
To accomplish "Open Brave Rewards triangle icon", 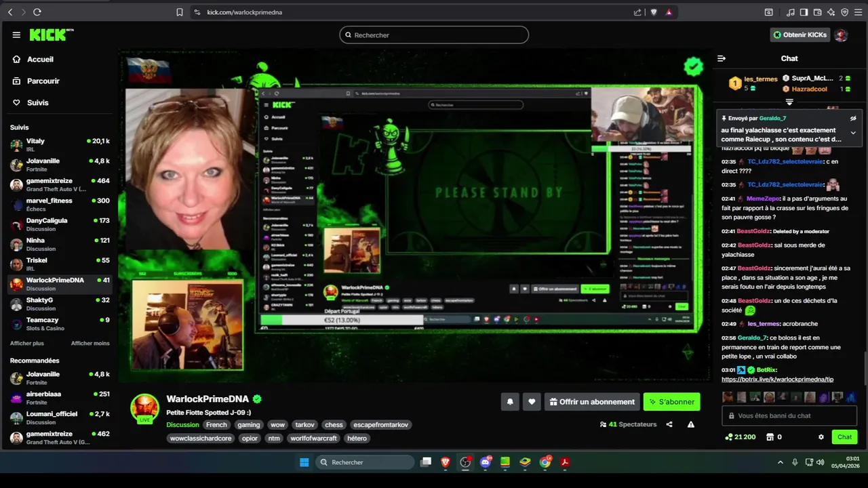I will (669, 12).
